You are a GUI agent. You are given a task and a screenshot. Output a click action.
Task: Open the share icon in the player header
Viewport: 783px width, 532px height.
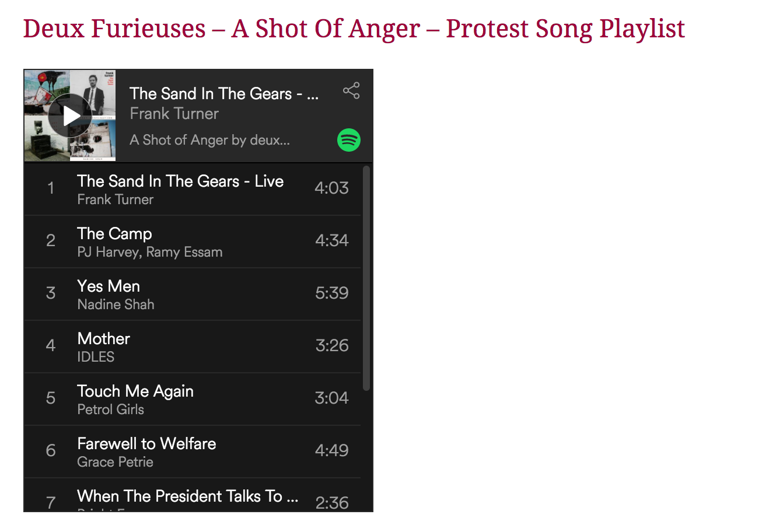point(351,90)
